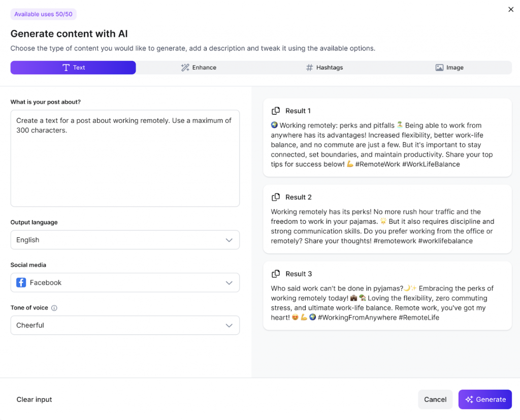Select the Text tab
Image resolution: width=520 pixels, height=420 pixels.
(x=73, y=67)
